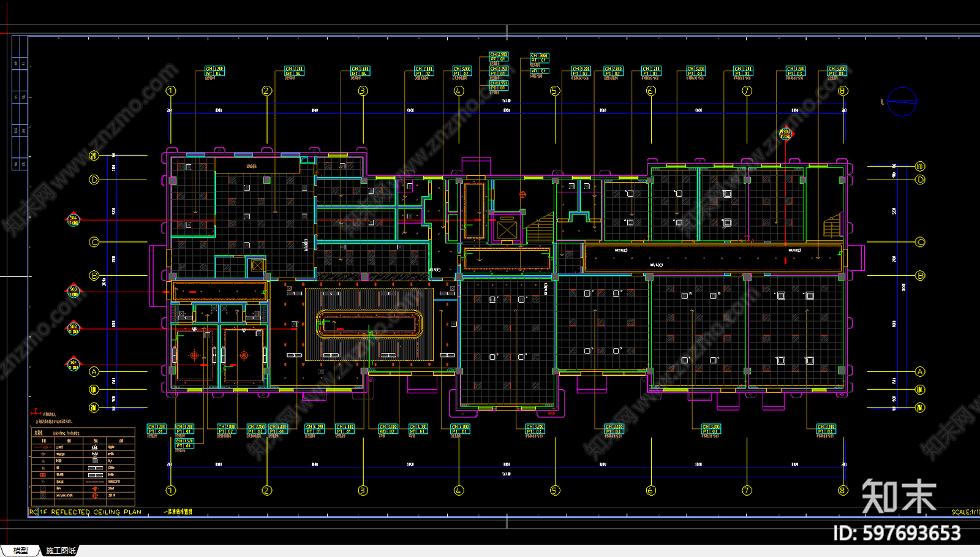Click the 'SCALE:1/10' text
The image size is (980, 557).
coord(965,512)
